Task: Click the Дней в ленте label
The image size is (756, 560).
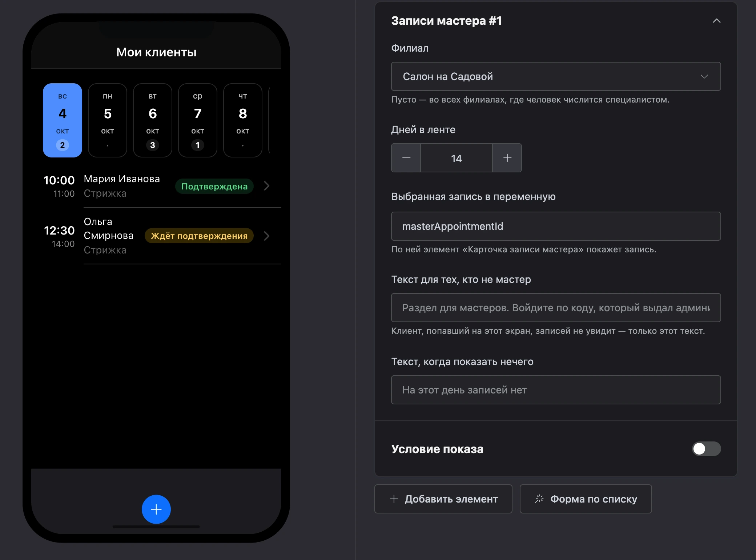Action: (x=423, y=130)
